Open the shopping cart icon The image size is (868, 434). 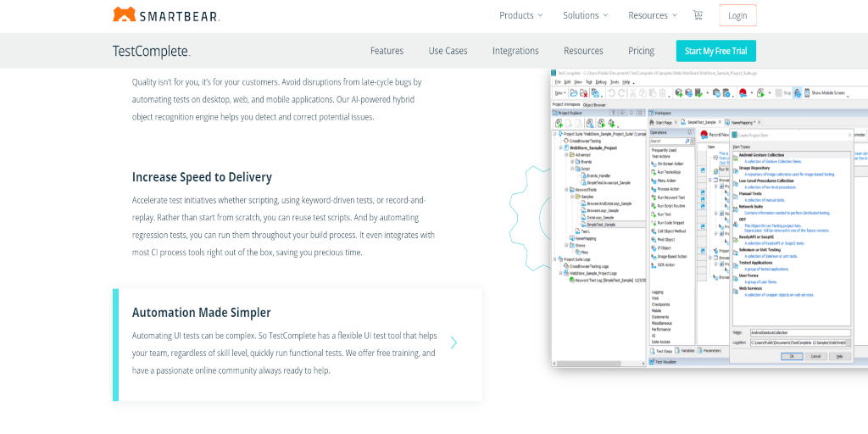click(698, 15)
